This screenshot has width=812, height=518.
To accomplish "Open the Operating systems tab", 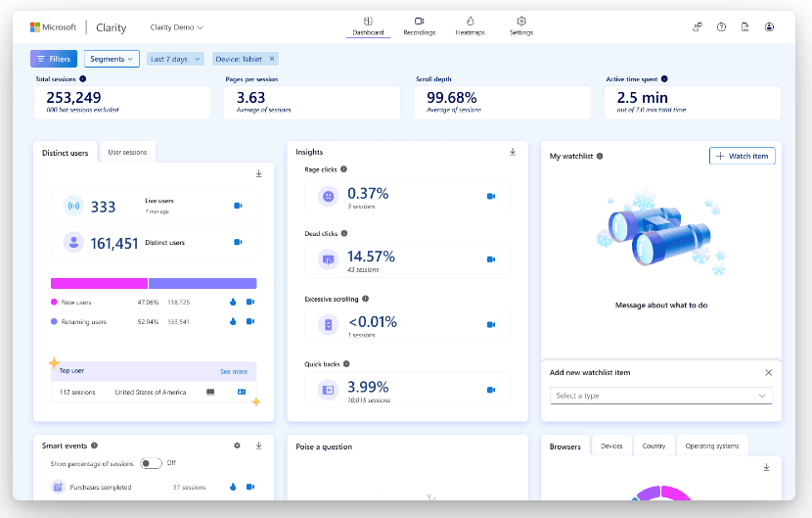I will [x=712, y=446].
